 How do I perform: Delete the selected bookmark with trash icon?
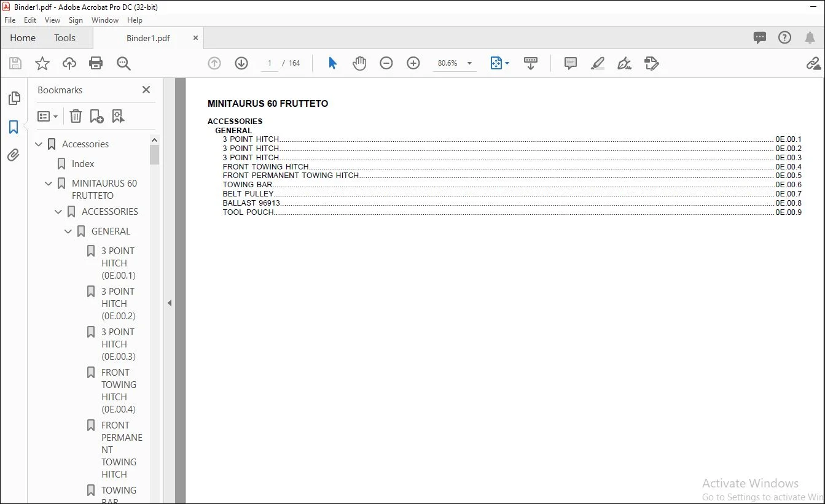[76, 116]
